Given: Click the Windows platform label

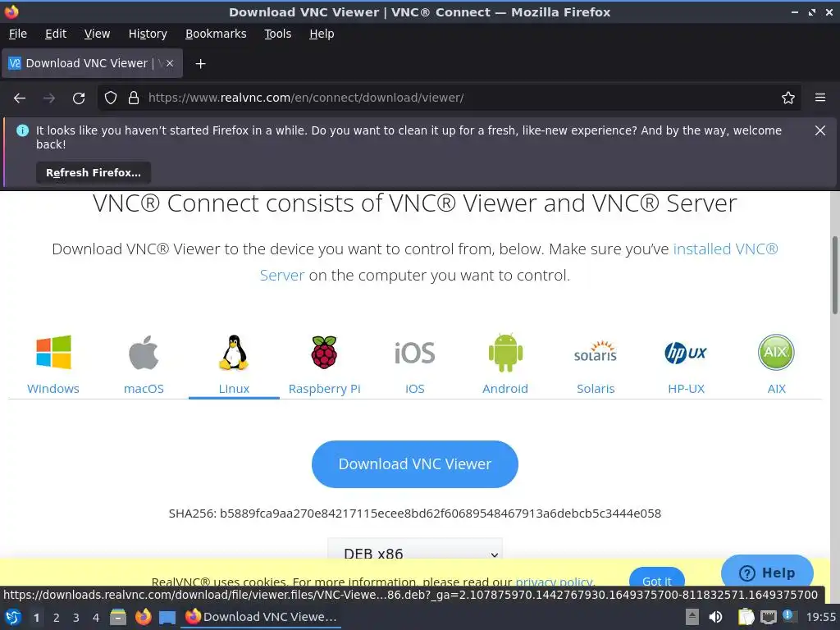Looking at the screenshot, I should pyautogui.click(x=53, y=389).
